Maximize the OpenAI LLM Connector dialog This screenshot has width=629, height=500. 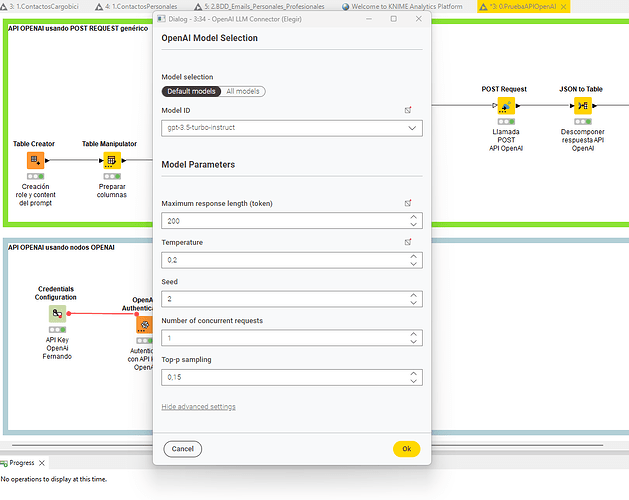[394, 19]
